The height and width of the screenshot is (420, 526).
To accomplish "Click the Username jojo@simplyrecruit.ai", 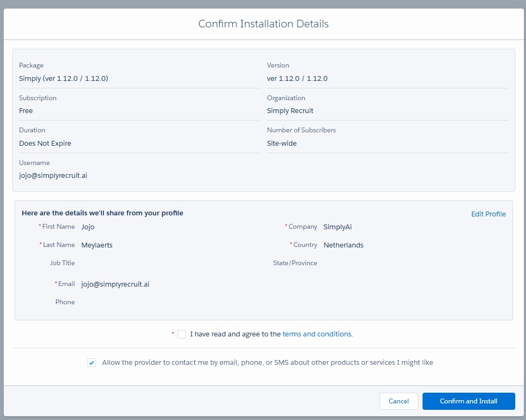I will tap(54, 175).
